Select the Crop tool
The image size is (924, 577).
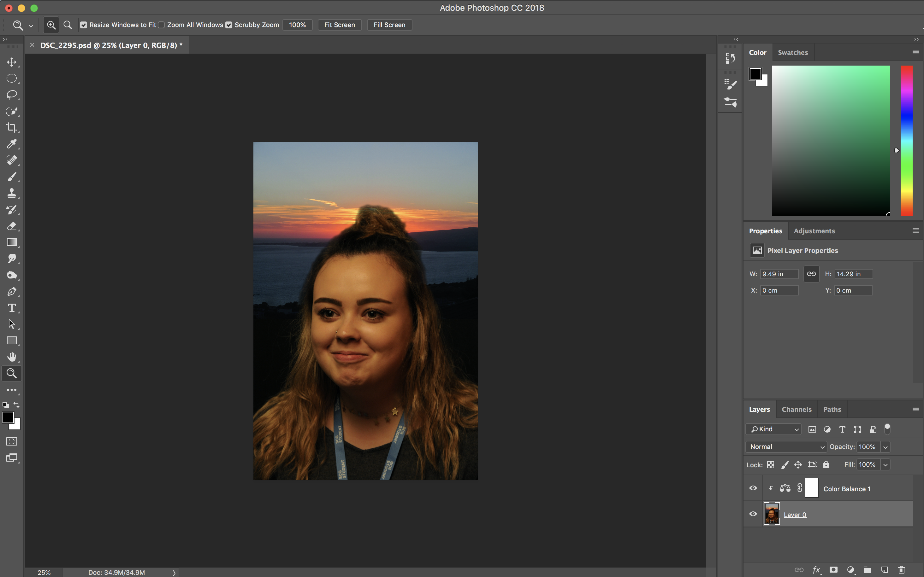[x=11, y=127]
